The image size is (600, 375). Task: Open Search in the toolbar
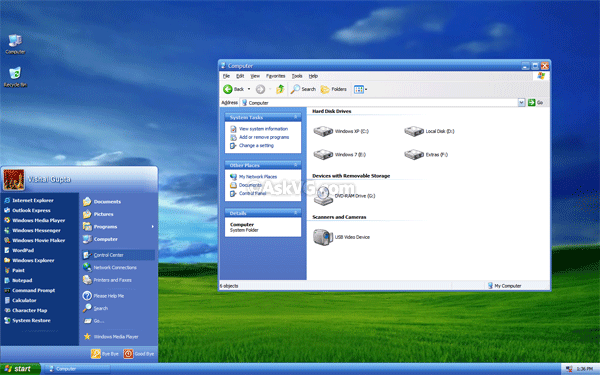tap(303, 89)
